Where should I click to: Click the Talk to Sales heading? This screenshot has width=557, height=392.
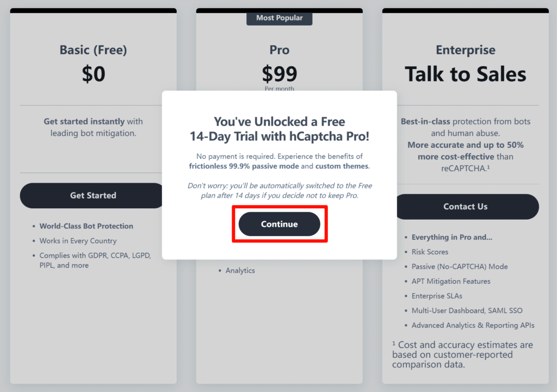465,74
